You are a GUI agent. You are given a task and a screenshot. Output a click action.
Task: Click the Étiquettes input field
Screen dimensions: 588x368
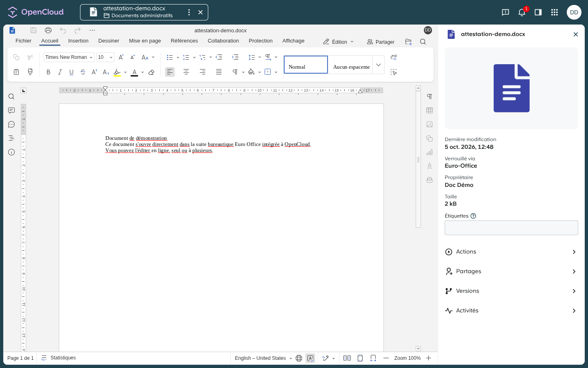tap(511, 228)
